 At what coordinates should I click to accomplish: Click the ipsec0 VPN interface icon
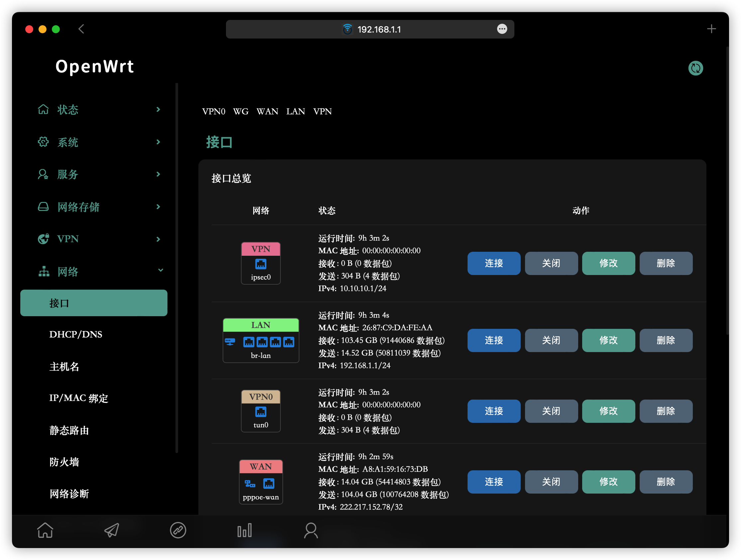tap(261, 264)
